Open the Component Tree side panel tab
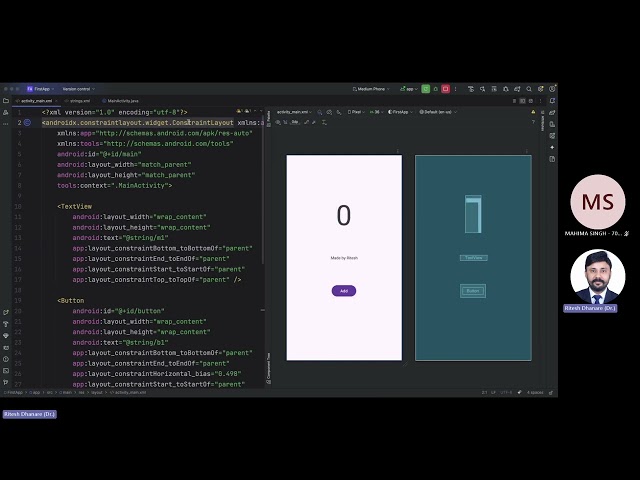 pos(269,369)
